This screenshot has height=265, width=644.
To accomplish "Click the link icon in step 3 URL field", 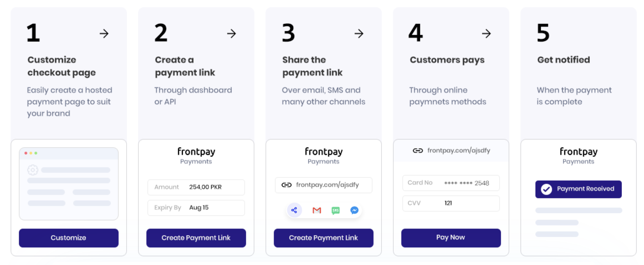I will click(287, 185).
